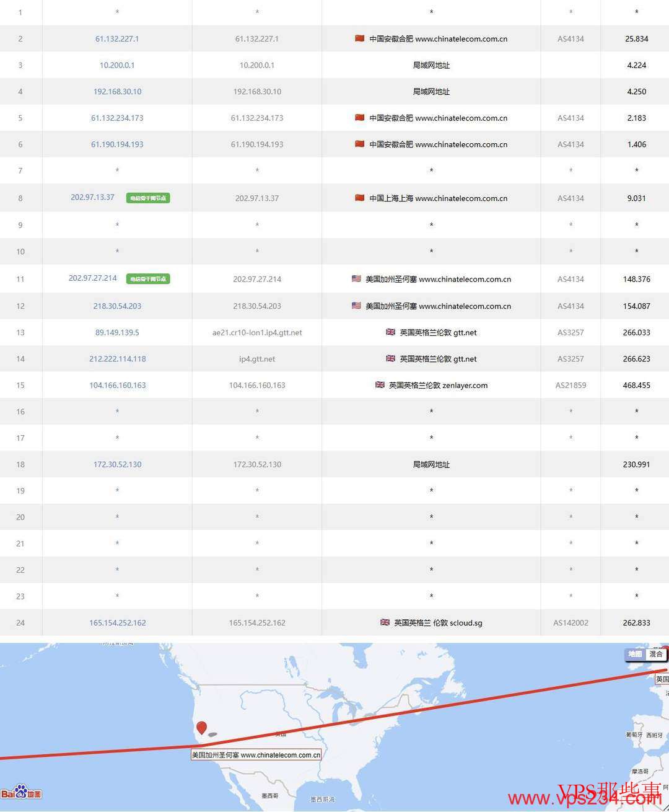
Task: Open the blue 104.166.160.163 IP link
Action: [117, 386]
